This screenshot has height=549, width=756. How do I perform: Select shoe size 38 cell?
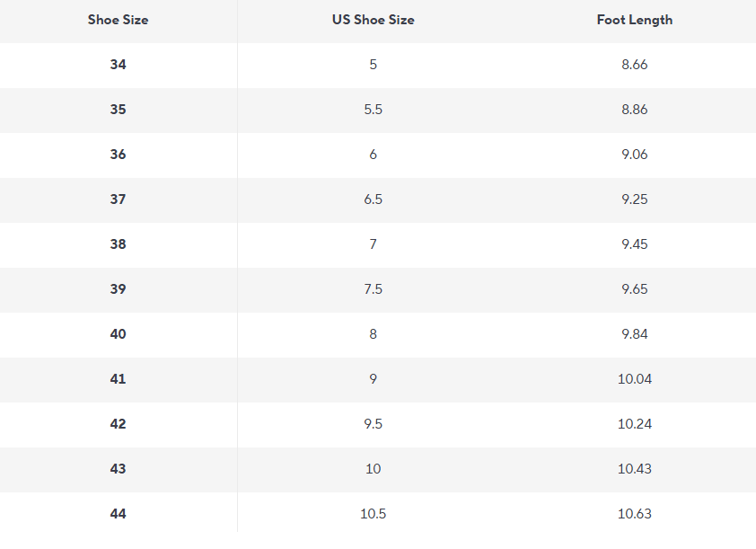click(119, 244)
